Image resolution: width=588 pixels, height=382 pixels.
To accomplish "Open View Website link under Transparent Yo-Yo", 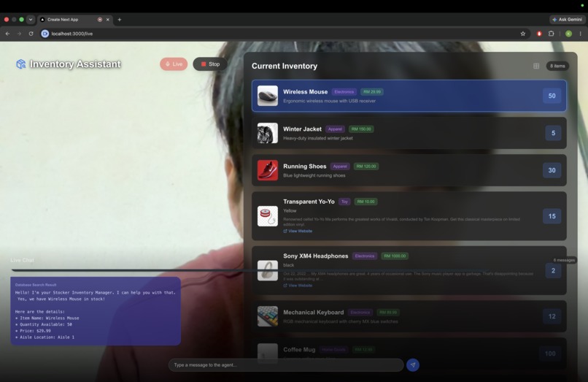I will tap(298, 231).
